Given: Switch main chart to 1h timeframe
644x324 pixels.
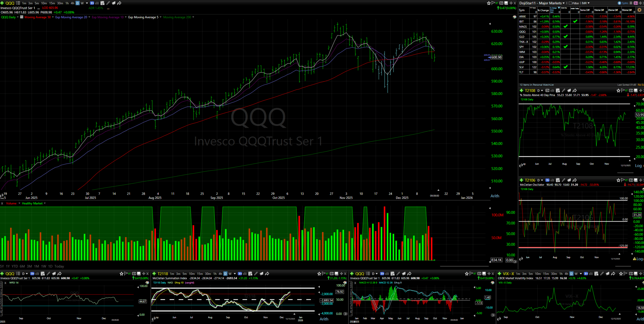Looking at the screenshot, I should [x=67, y=3].
